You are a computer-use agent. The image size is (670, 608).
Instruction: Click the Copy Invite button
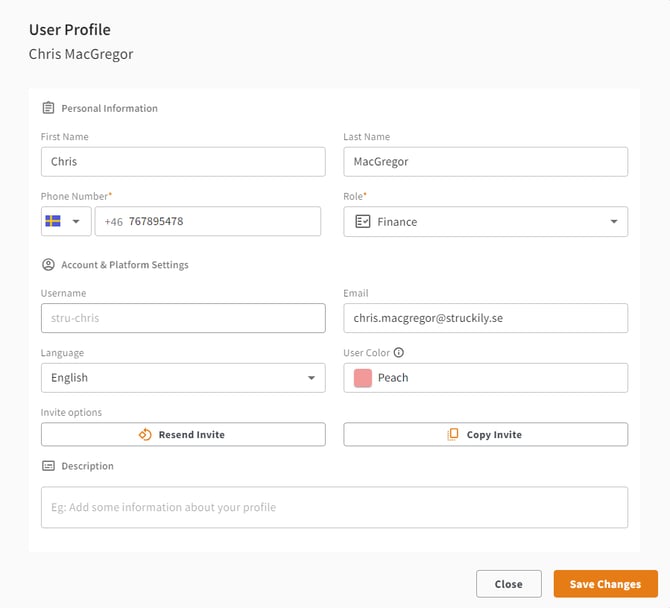(485, 434)
